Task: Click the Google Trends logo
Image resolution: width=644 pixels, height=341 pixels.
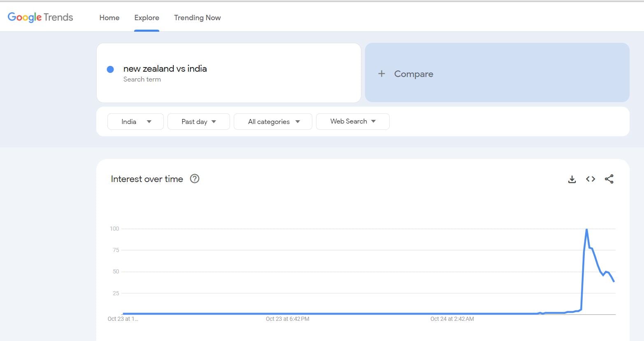Action: (x=40, y=17)
